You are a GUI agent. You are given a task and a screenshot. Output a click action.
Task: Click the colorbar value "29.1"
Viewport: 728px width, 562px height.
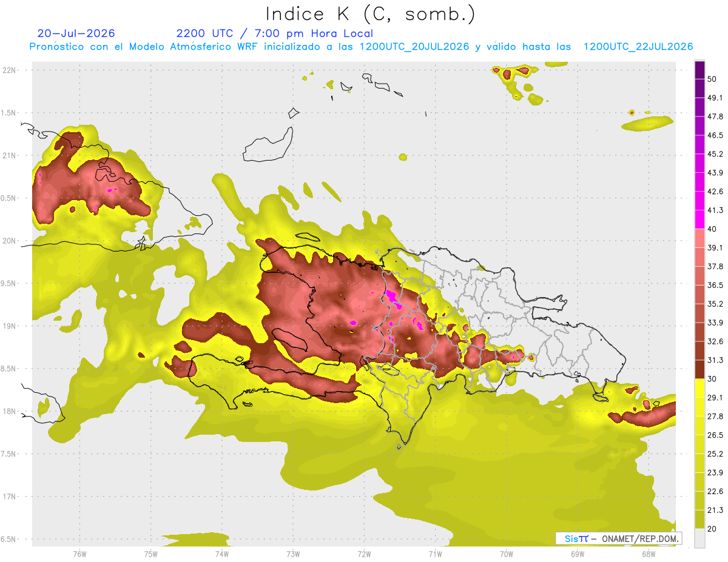pos(715,398)
